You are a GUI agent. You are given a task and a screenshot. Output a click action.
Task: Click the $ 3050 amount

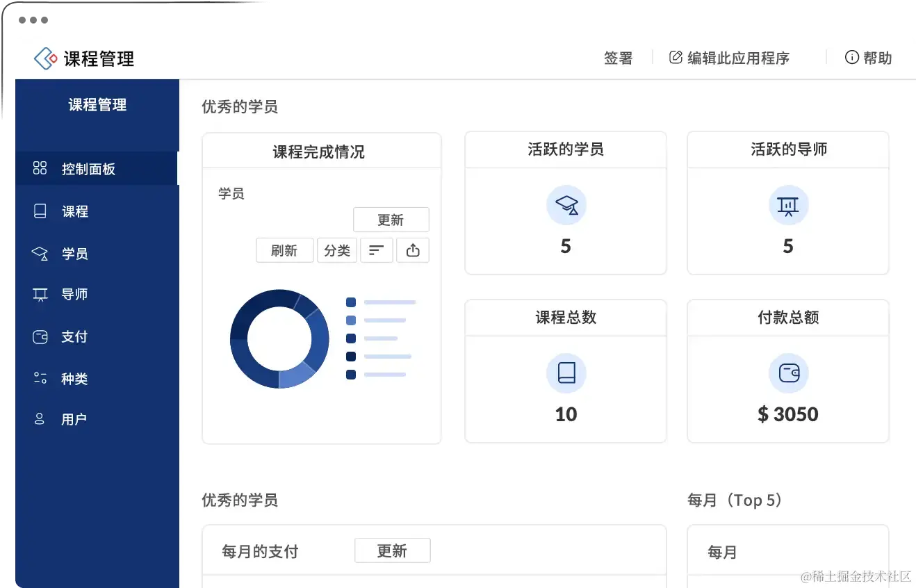pyautogui.click(x=788, y=415)
